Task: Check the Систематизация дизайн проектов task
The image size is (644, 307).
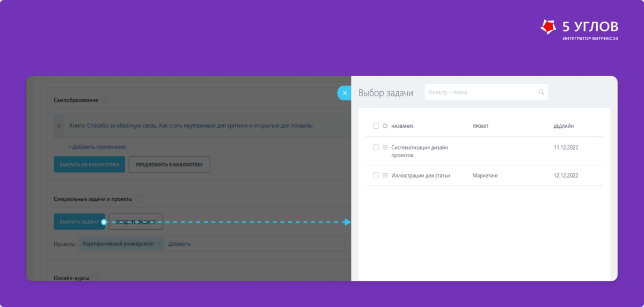Action: click(x=376, y=147)
